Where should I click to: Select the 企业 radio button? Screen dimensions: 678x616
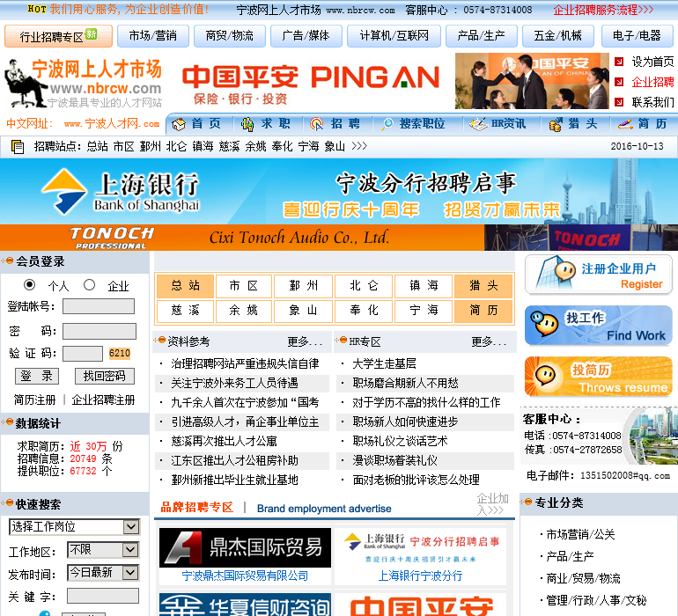pos(90,284)
